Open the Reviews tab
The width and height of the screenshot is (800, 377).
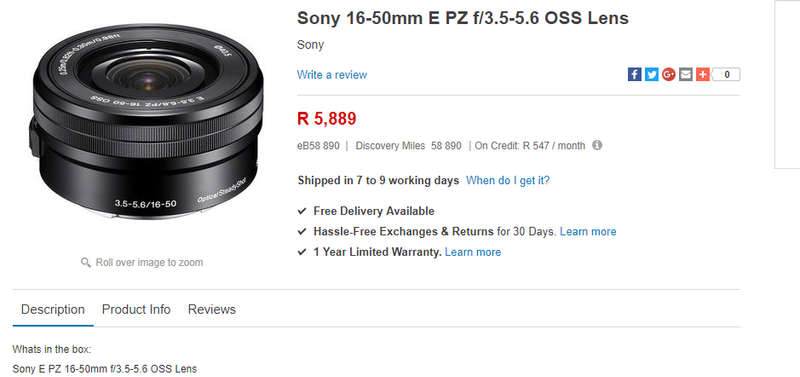212,310
